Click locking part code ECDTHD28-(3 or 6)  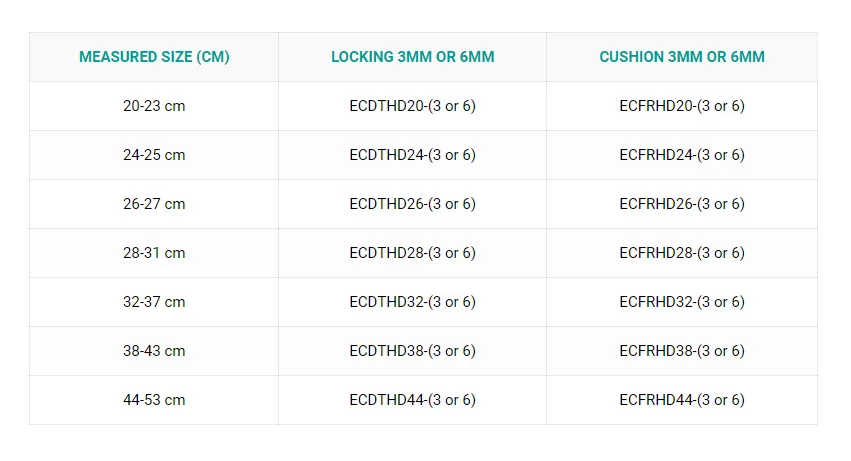tap(412, 253)
